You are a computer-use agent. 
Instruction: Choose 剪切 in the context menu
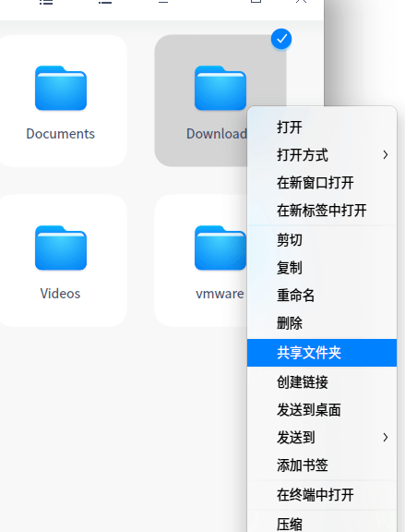click(x=322, y=240)
